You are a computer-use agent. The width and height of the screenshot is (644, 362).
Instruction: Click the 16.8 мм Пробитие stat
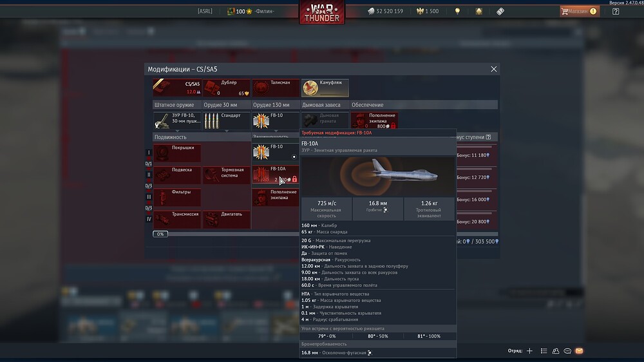coord(378,209)
